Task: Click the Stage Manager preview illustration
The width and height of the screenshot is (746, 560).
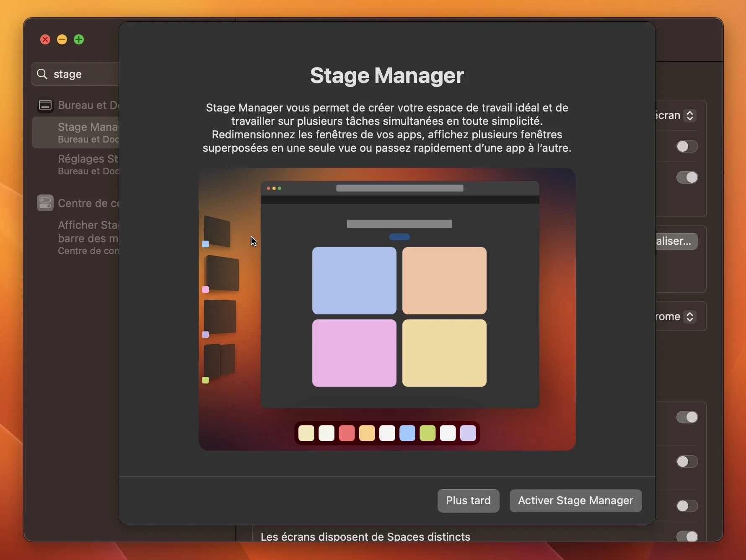Action: click(x=387, y=309)
